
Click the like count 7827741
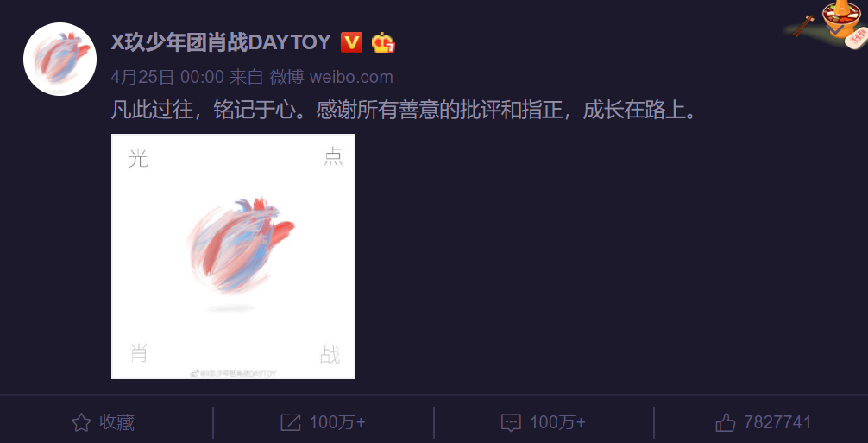[777, 423]
